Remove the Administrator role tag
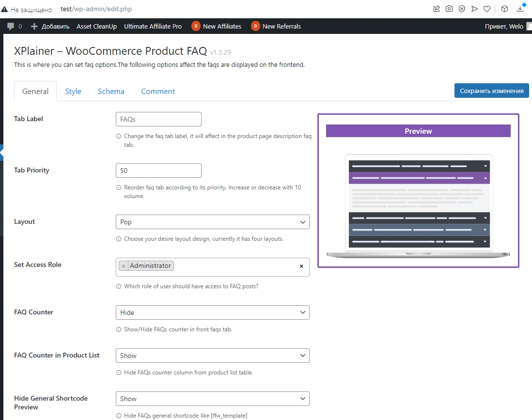The image size is (532, 420). 124,266
